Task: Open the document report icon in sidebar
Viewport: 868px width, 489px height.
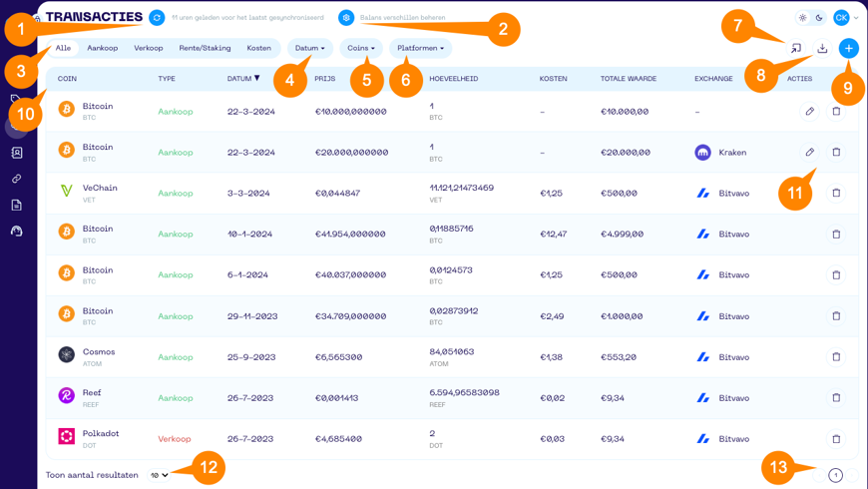Action: click(17, 205)
